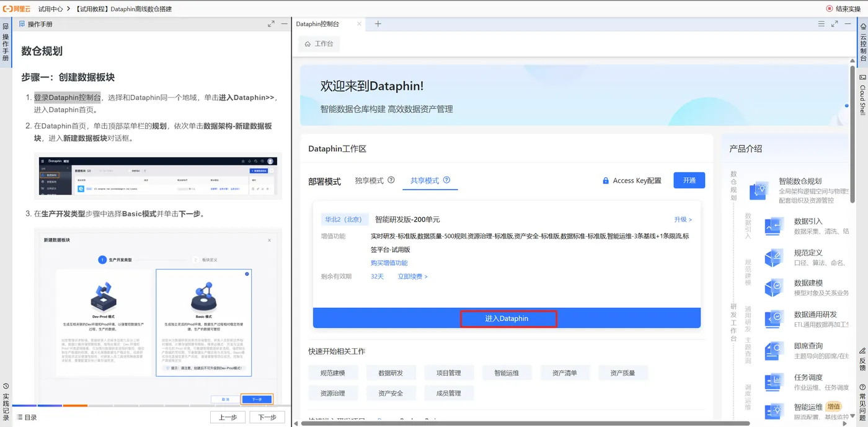
Task: Open the 常见问题 FAQ sidebar item
Action: coord(862,403)
